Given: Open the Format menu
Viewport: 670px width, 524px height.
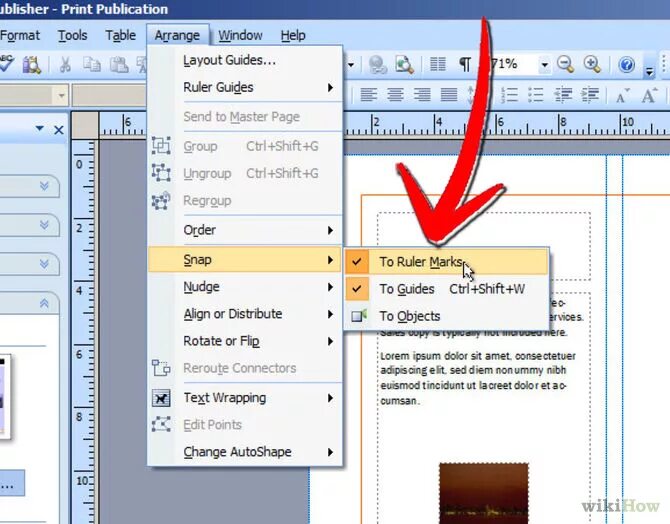Looking at the screenshot, I should (20, 35).
